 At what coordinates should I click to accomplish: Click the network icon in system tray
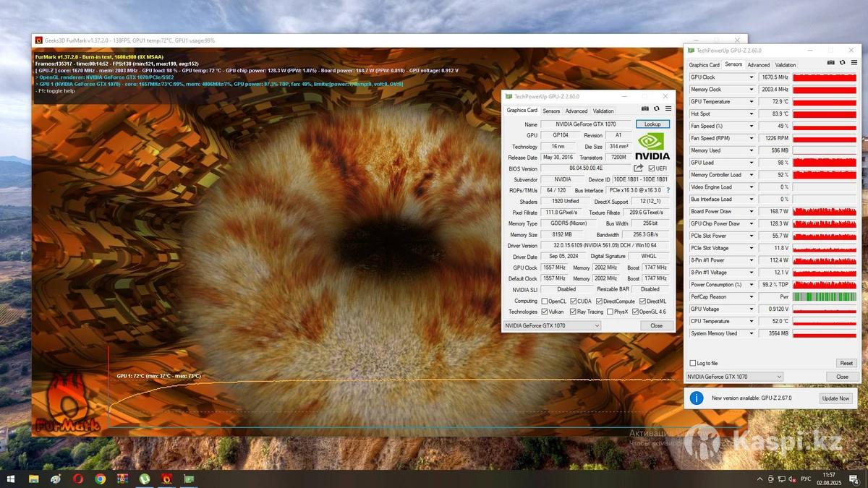point(782,479)
